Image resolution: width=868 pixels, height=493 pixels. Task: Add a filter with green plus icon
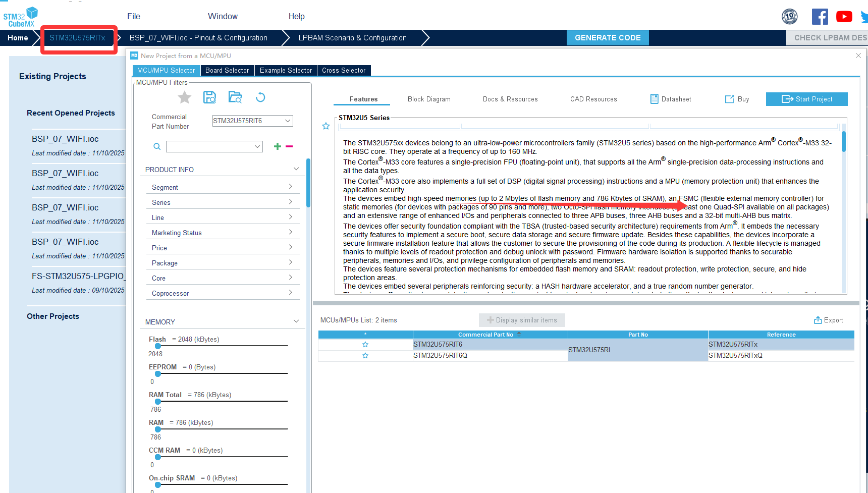coord(277,146)
